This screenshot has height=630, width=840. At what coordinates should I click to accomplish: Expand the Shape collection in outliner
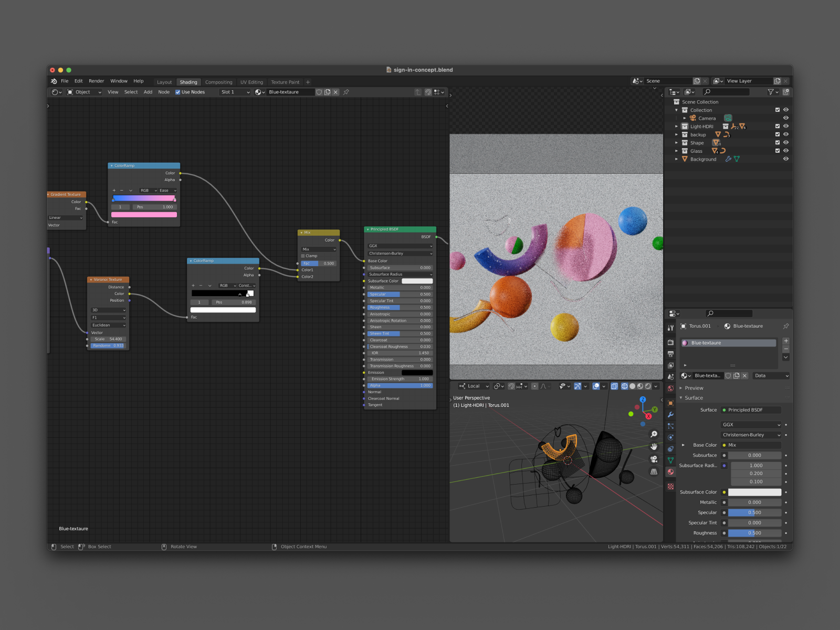676,143
